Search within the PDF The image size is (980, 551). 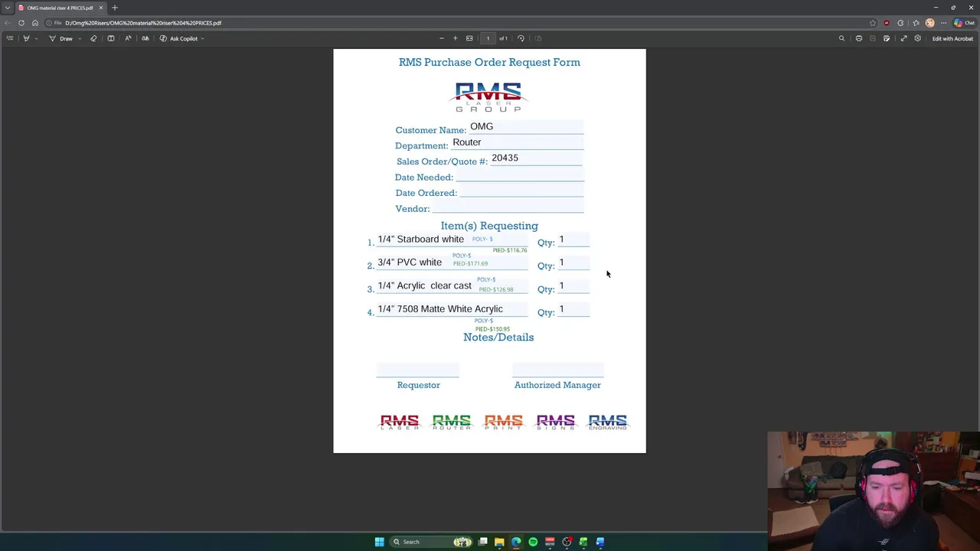click(x=841, y=38)
